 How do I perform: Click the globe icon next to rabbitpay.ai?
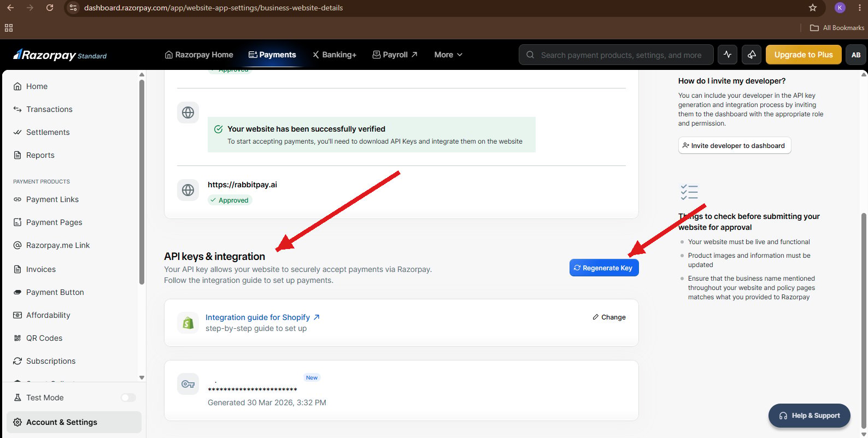(x=188, y=190)
